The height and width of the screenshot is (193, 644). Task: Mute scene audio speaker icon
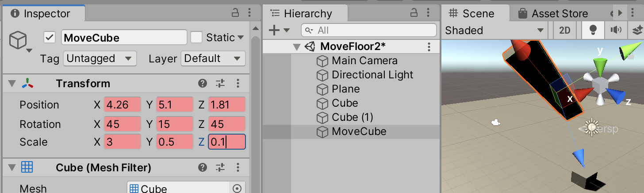click(616, 30)
